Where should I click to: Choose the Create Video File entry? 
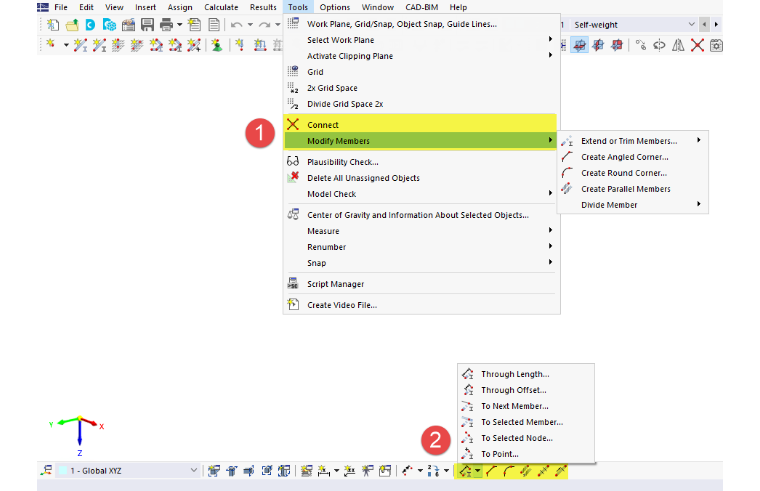(x=421, y=305)
